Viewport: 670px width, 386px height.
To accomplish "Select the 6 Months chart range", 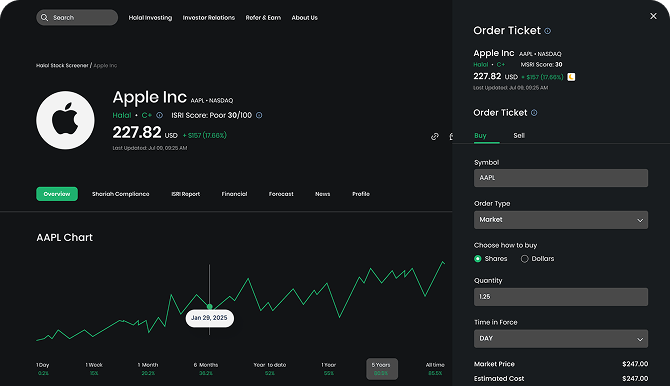I will click(x=206, y=368).
